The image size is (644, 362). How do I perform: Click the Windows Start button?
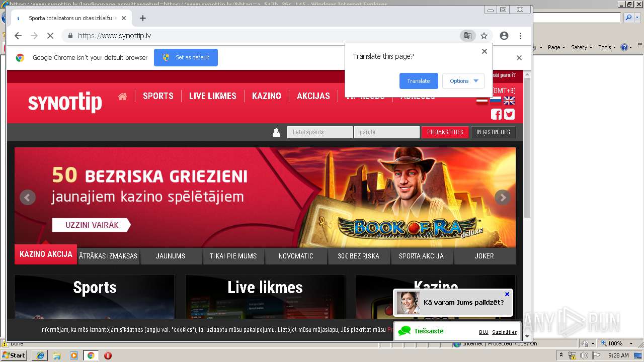14,355
